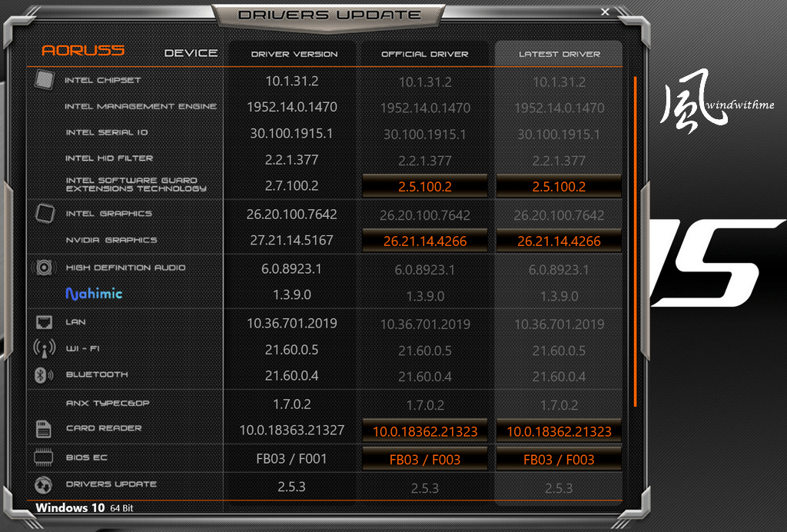Screen dimensions: 787x532
Task: Click installed NVIDIA driver version 27.21.14.5167
Action: coord(291,240)
